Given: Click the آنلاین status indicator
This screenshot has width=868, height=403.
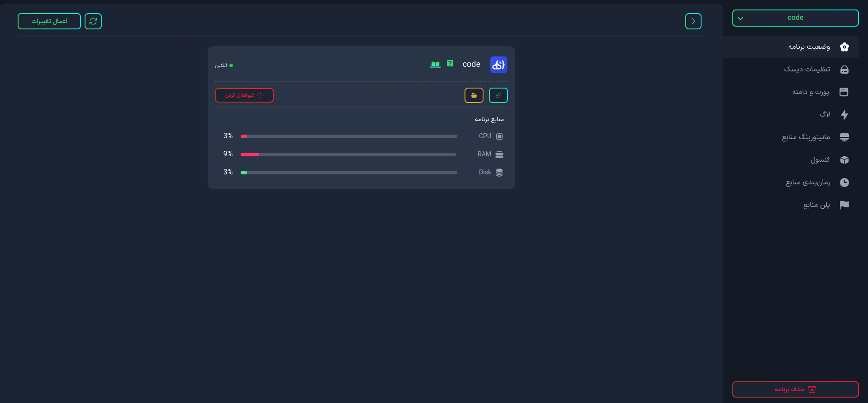Looking at the screenshot, I should pos(224,66).
